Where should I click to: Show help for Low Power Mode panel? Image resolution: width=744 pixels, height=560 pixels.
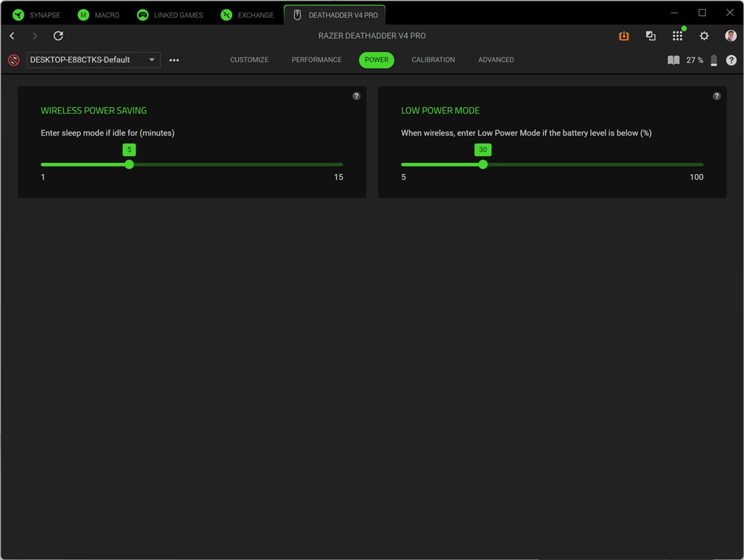click(x=716, y=96)
